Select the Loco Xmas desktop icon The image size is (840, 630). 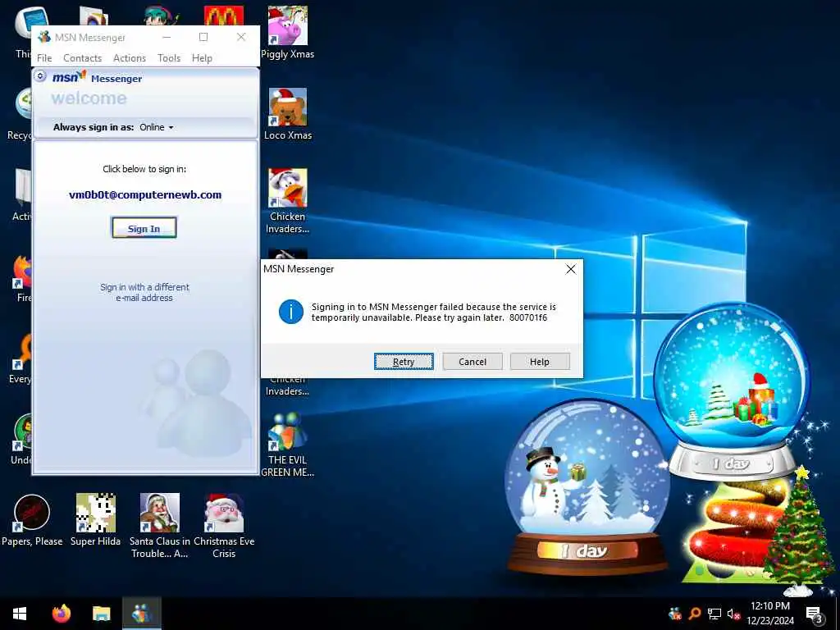point(288,113)
